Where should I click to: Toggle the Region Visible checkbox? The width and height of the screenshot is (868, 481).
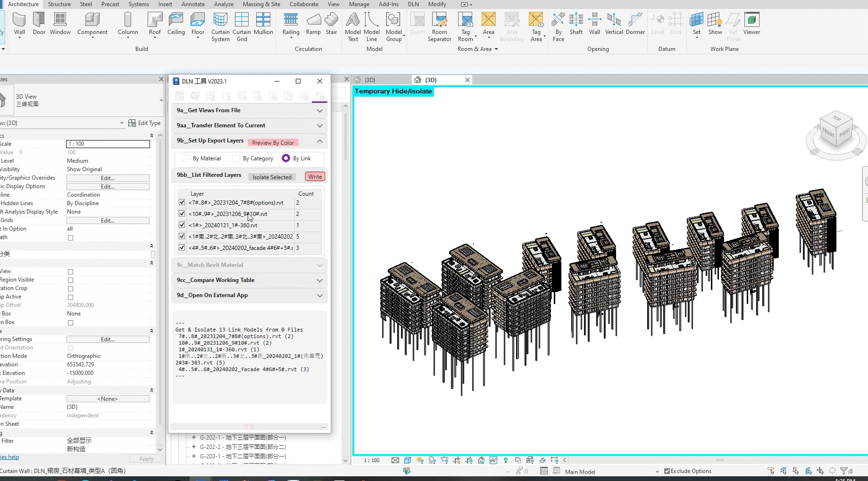tap(70, 280)
